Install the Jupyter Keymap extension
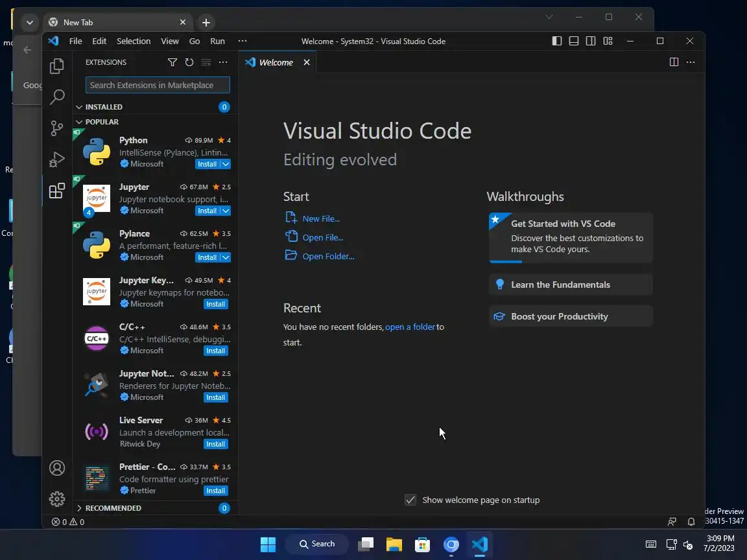 point(216,304)
